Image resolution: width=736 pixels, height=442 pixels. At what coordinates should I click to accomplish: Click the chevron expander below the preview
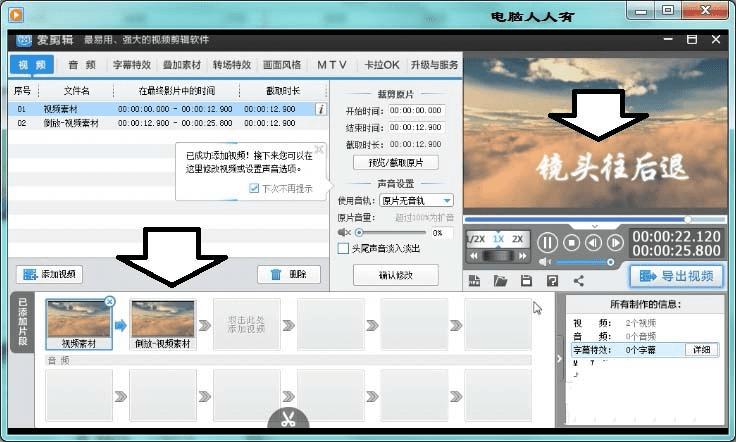coord(595,227)
